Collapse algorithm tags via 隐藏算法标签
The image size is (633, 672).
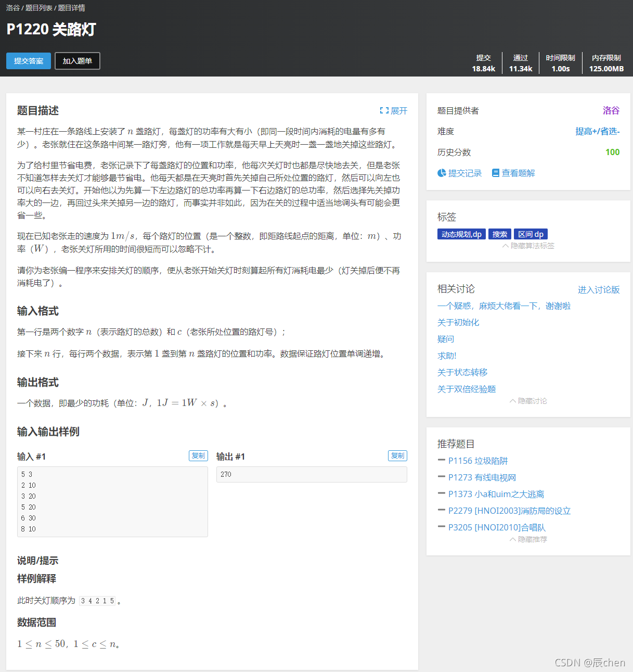click(528, 246)
